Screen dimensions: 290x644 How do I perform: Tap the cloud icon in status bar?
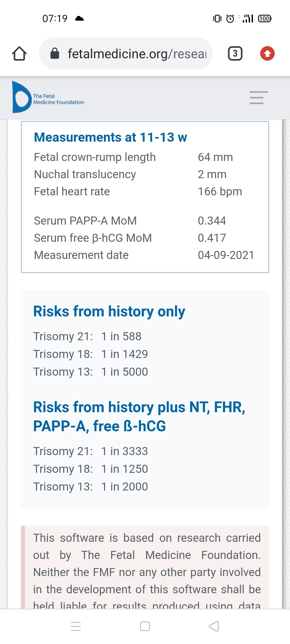click(x=79, y=19)
